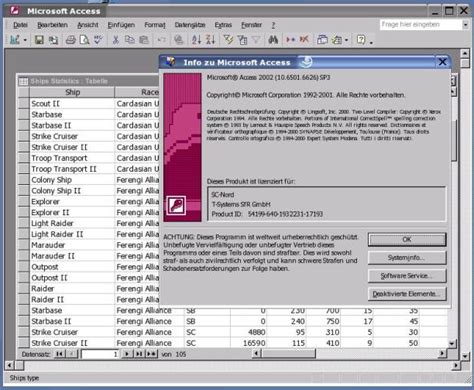Select the '16590' value cell
474x390 pixels.
click(x=249, y=343)
